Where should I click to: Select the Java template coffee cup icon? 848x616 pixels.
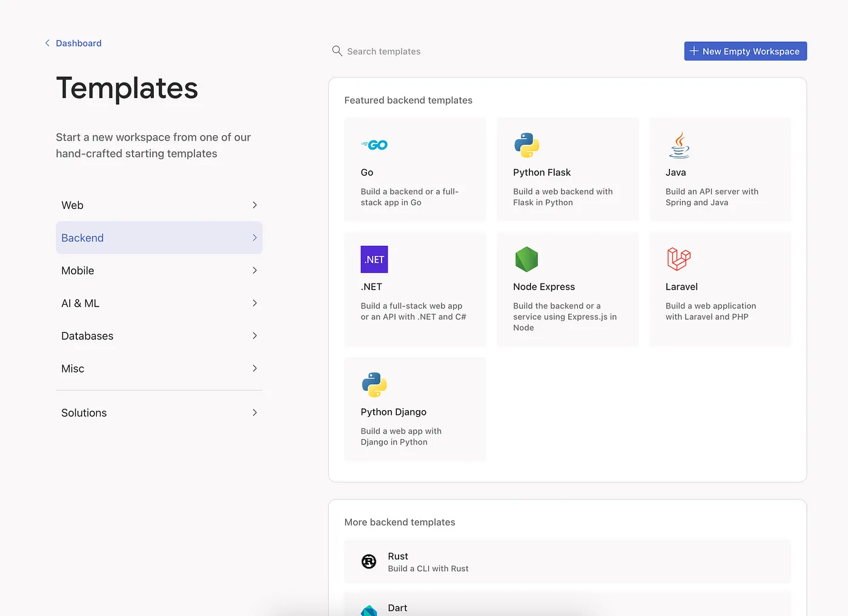[x=678, y=145]
